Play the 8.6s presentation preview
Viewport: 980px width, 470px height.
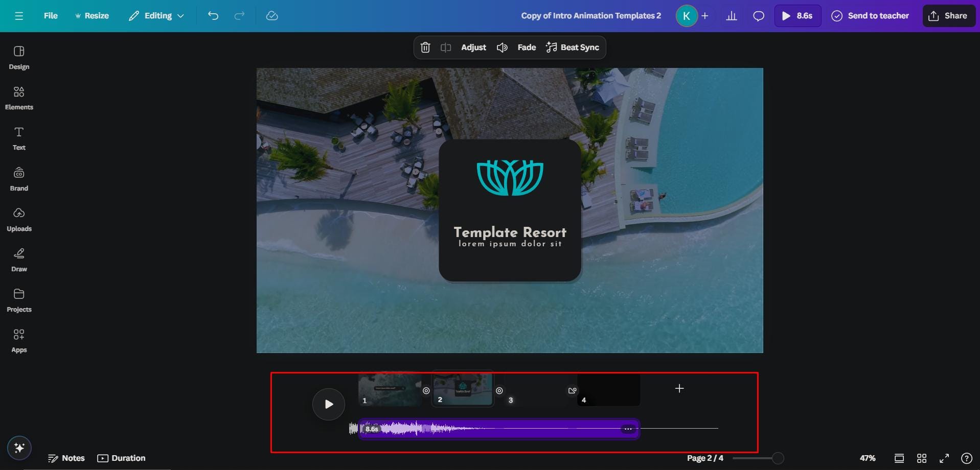(x=797, y=16)
